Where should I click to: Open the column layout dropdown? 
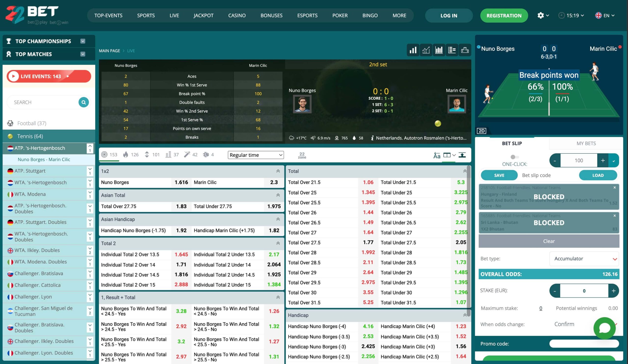tap(450, 155)
